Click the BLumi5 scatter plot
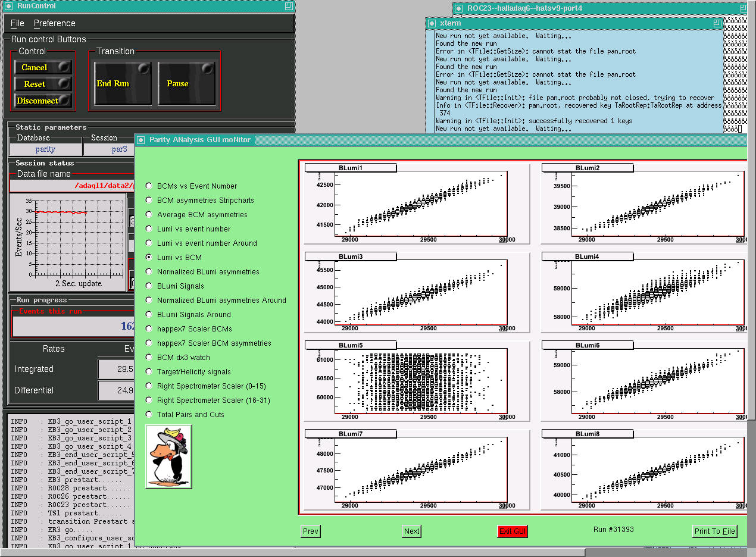 tap(417, 380)
